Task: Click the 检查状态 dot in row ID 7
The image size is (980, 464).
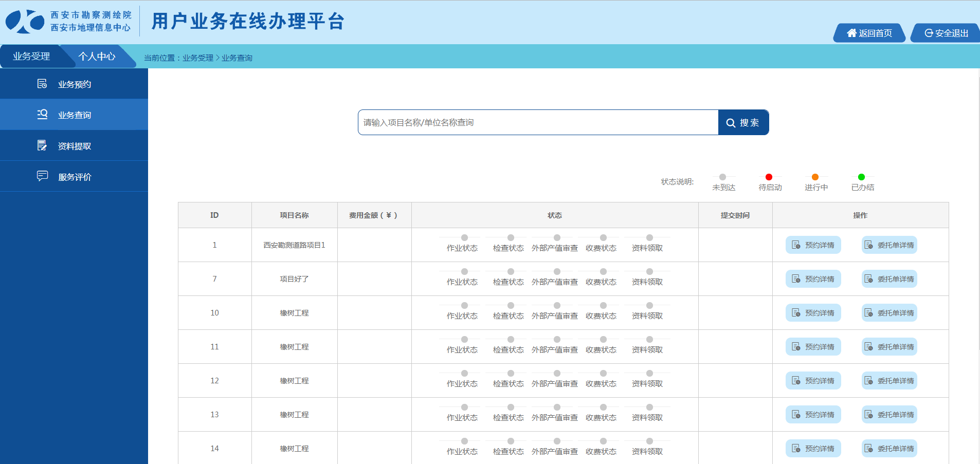Action: [x=511, y=271]
